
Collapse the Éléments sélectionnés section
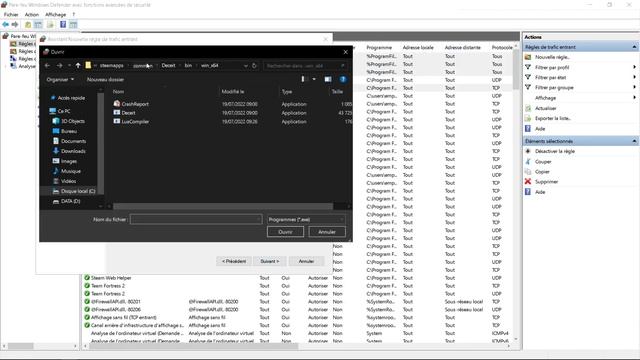pyautogui.click(x=634, y=141)
